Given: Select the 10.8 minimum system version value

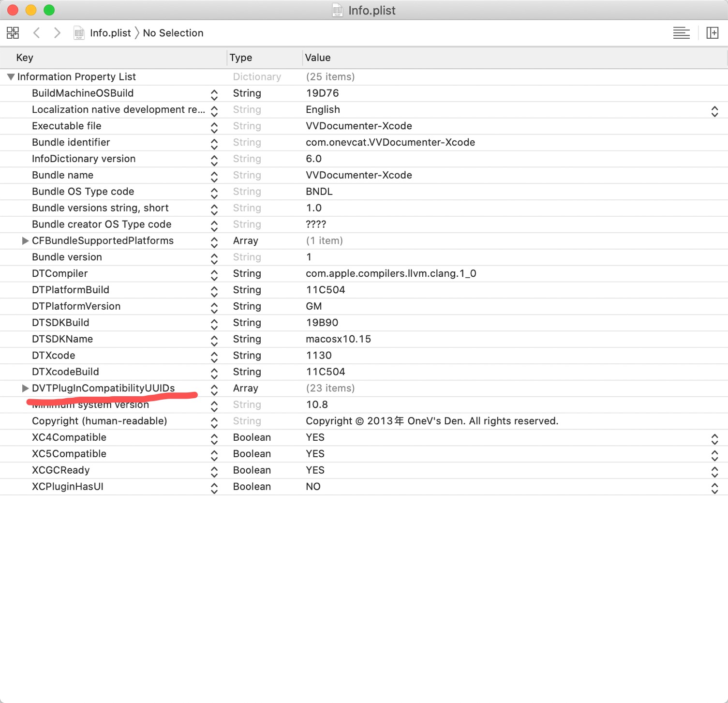Looking at the screenshot, I should 317,405.
